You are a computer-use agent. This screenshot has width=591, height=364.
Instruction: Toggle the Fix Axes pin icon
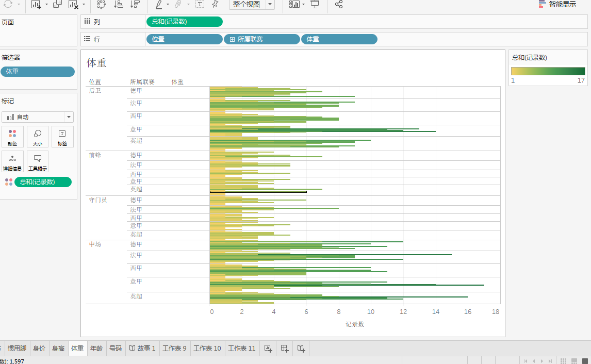point(215,5)
